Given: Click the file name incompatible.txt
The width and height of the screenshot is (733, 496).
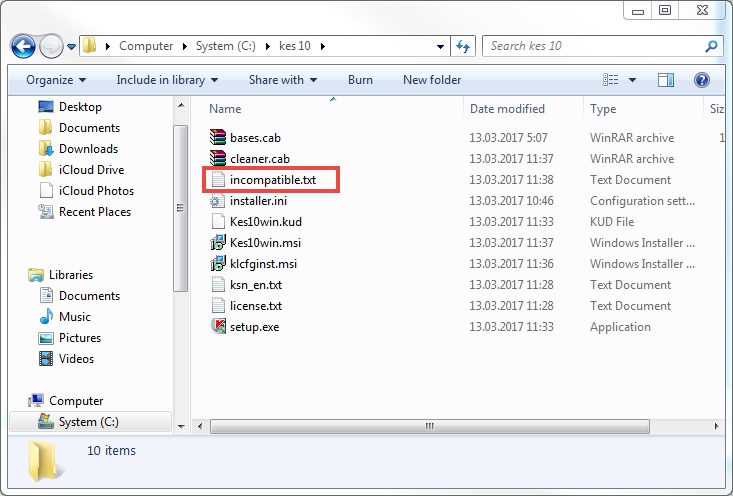Looking at the screenshot, I should click(273, 180).
